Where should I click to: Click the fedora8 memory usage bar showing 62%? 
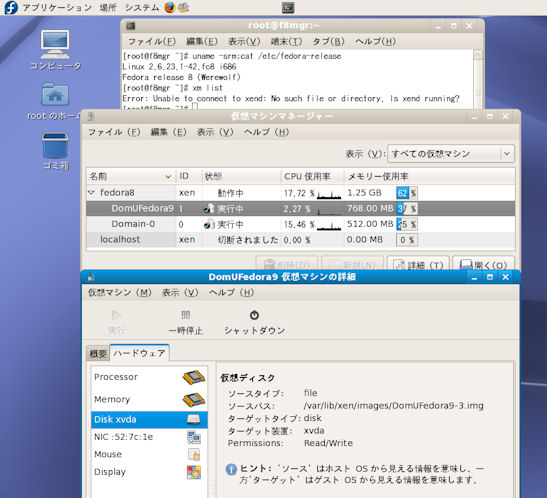click(x=407, y=193)
